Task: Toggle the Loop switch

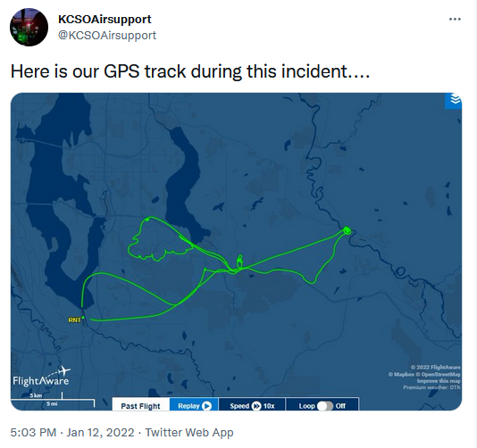Action: (x=325, y=406)
